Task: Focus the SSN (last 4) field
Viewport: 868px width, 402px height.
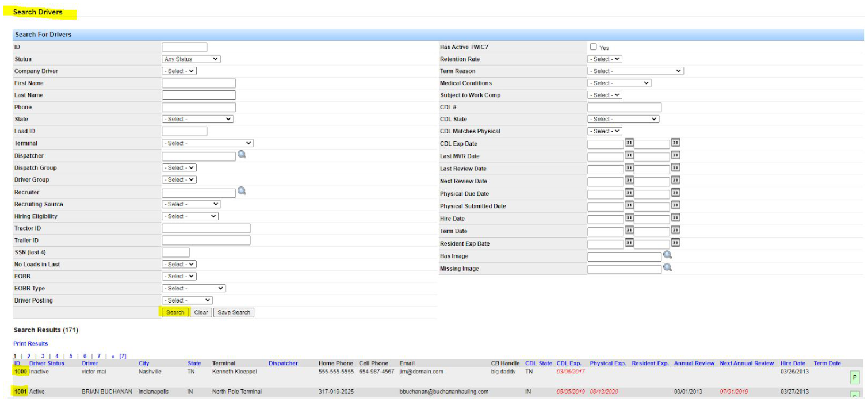Action: point(175,252)
